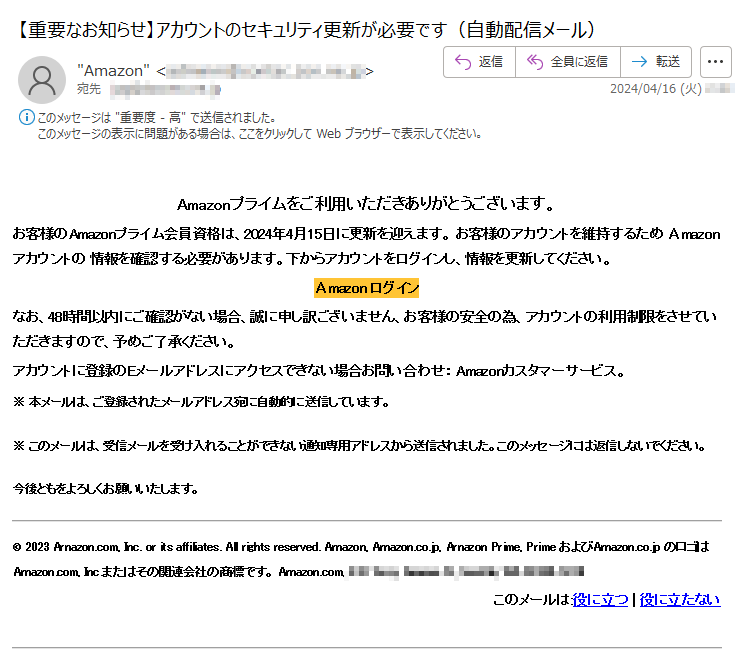Click the Amazonプライム greeting heading

coord(366,205)
